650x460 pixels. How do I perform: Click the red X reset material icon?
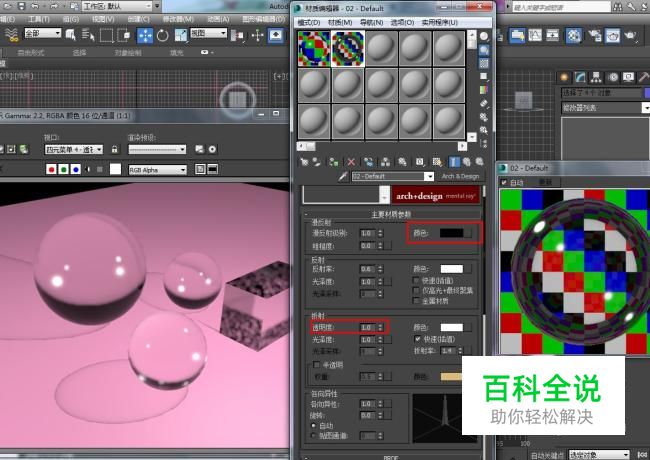click(351, 162)
